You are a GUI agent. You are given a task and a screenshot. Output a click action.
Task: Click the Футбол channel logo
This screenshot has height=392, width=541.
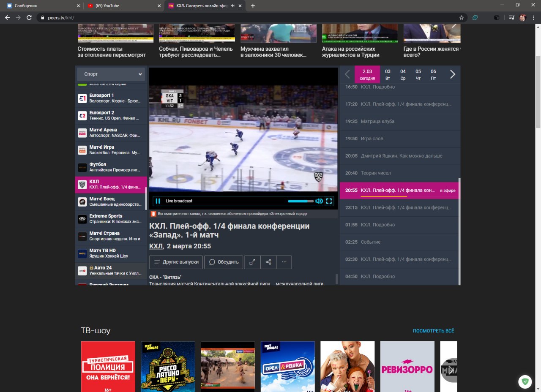point(82,168)
